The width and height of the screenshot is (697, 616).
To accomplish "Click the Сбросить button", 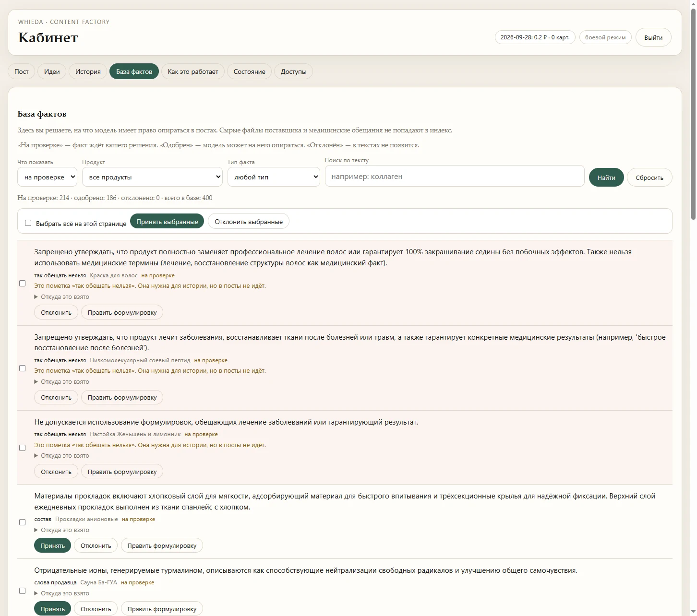I will click(x=649, y=178).
